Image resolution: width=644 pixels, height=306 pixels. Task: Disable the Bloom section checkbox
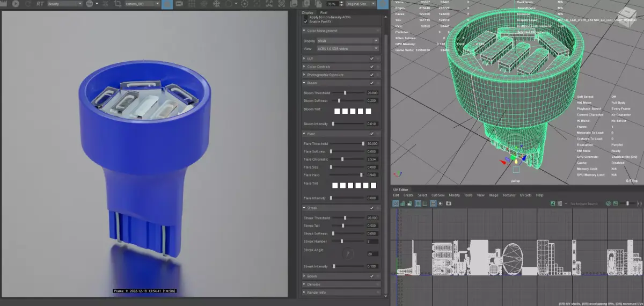(371, 83)
